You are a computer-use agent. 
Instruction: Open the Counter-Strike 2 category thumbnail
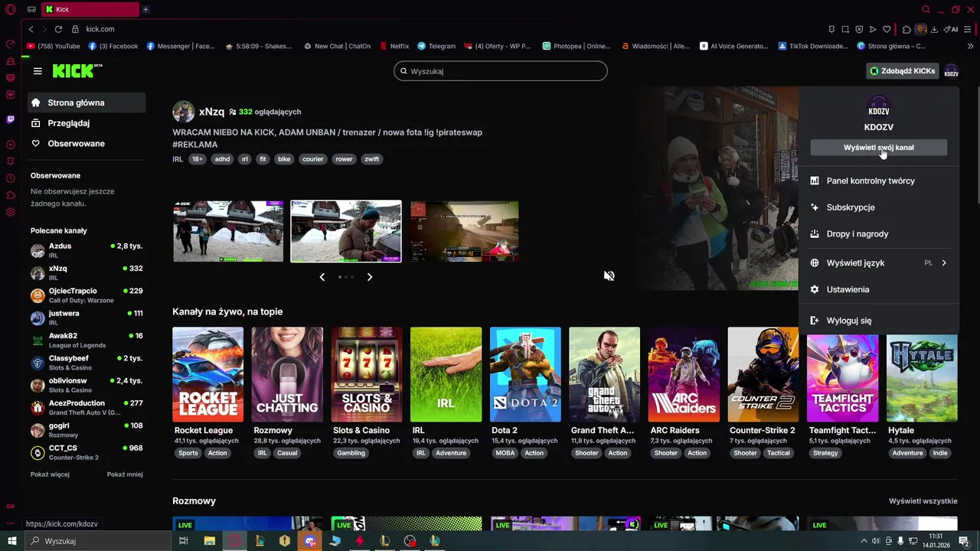[x=763, y=374]
